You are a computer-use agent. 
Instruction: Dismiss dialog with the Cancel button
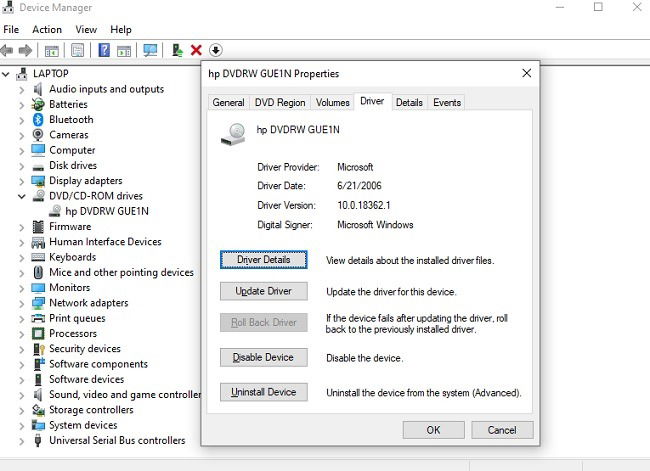pos(502,430)
